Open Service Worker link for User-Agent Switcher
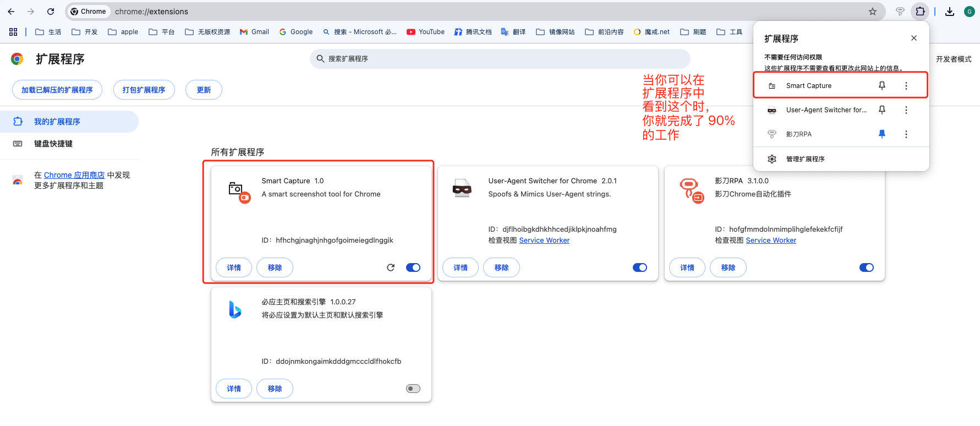Screen dimensions: 980x426 coord(544,241)
